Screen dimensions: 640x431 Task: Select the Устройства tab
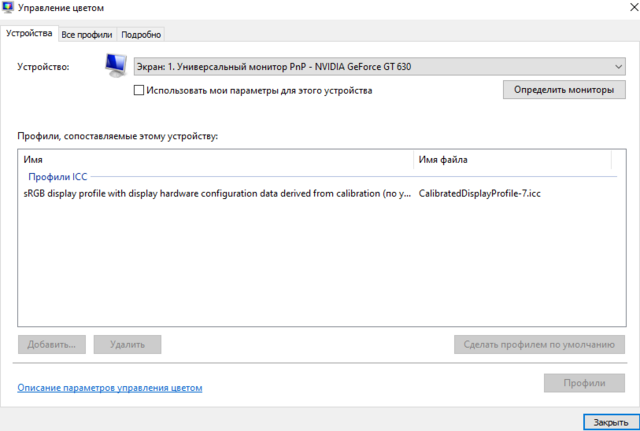[x=29, y=33]
